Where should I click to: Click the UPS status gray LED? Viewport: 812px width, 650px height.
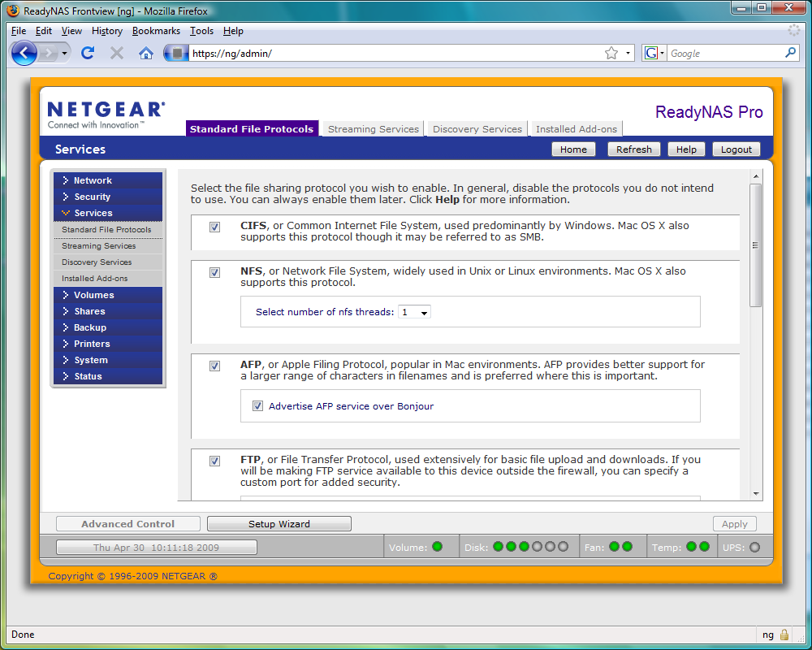point(754,548)
